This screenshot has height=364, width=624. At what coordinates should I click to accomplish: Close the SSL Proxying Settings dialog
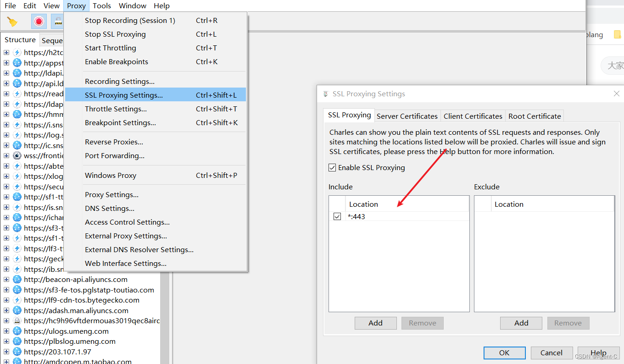click(x=616, y=94)
